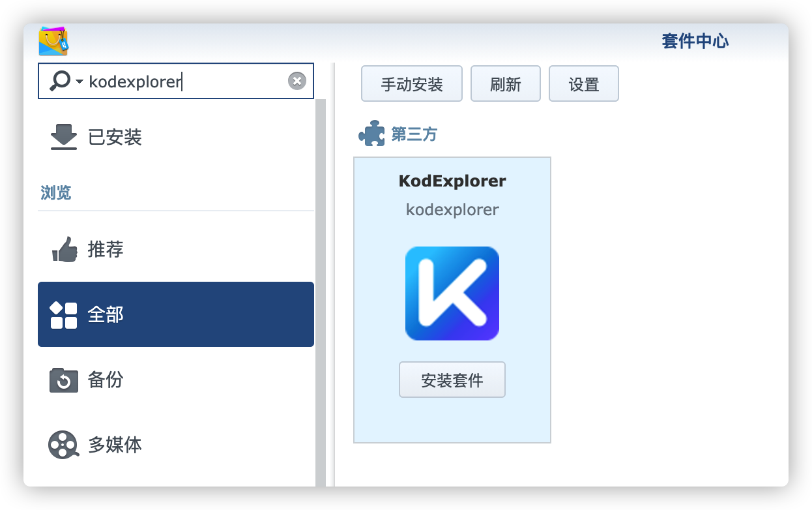812x510 pixels.
Task: Open the 多媒体 multimedia category
Action: tap(176, 445)
